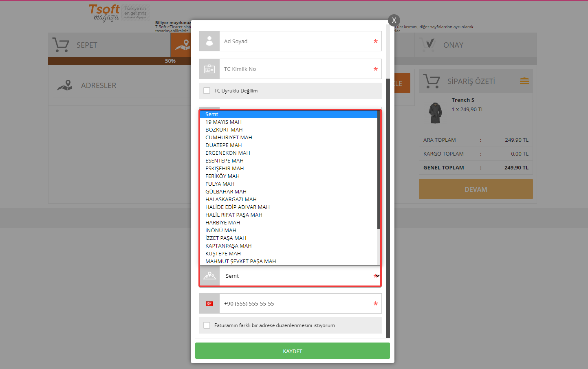
Task: Click the TC Kimlik No input field
Action: (x=300, y=69)
